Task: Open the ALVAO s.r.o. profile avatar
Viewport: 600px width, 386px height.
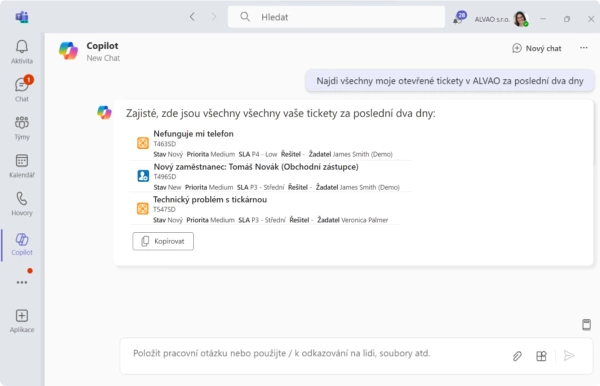Action: click(521, 18)
